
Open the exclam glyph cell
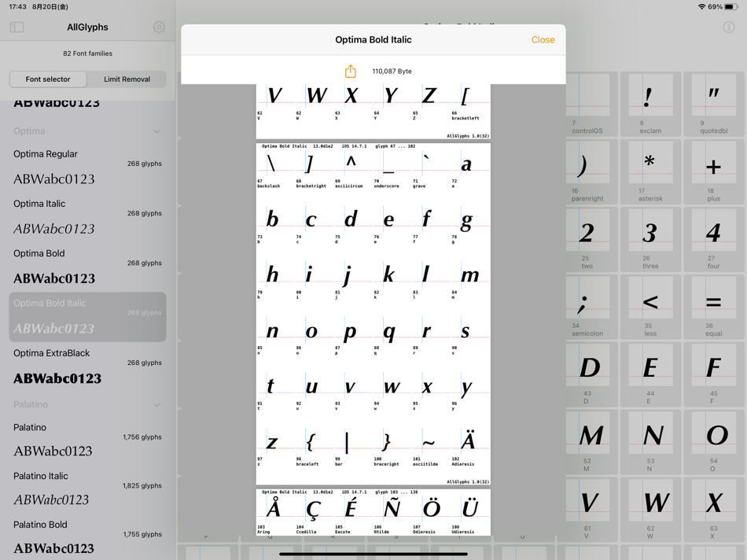[650, 105]
